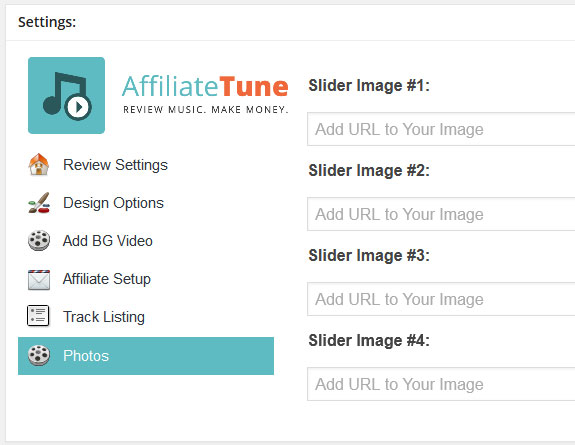The width and height of the screenshot is (575, 445).
Task: Open the Review Settings section
Action: pos(115,165)
